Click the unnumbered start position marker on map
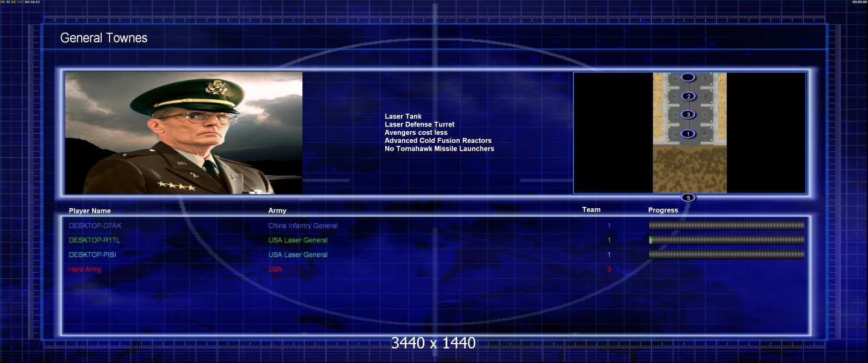Viewport: 868px width, 363px height. point(687,77)
